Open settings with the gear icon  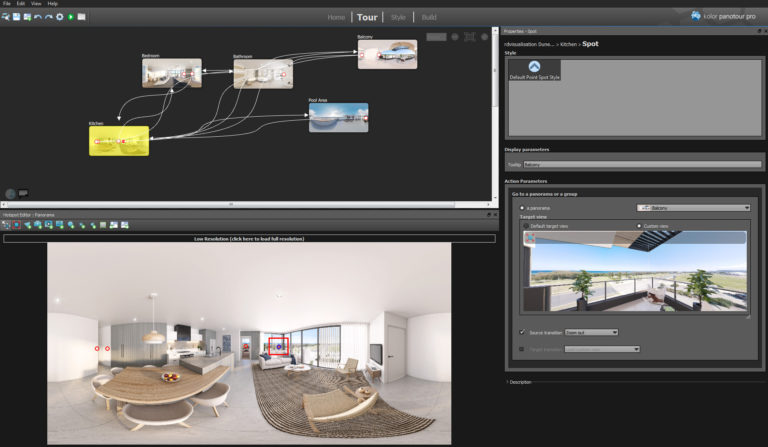60,17
